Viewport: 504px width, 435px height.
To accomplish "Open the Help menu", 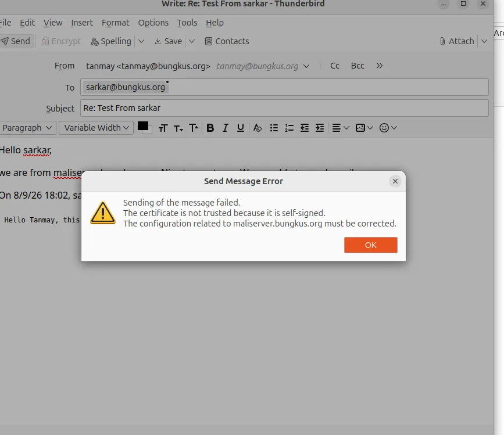I will 215,23.
